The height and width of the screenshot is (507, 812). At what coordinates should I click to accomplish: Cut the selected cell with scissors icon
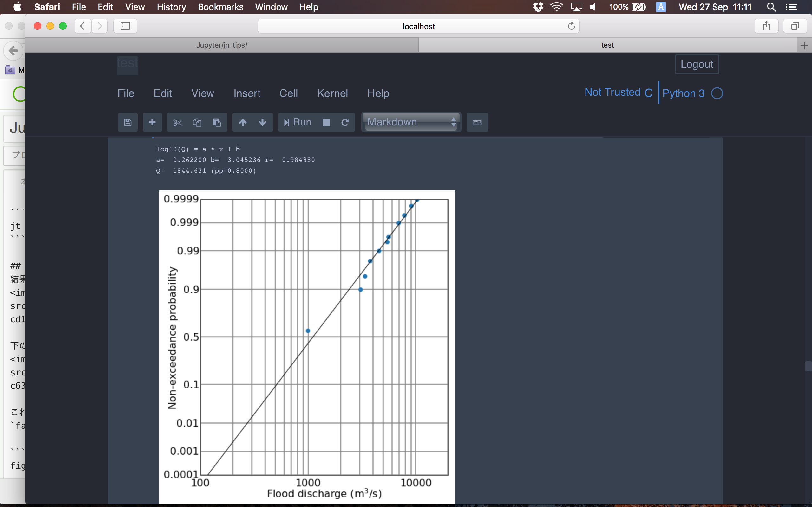point(177,122)
